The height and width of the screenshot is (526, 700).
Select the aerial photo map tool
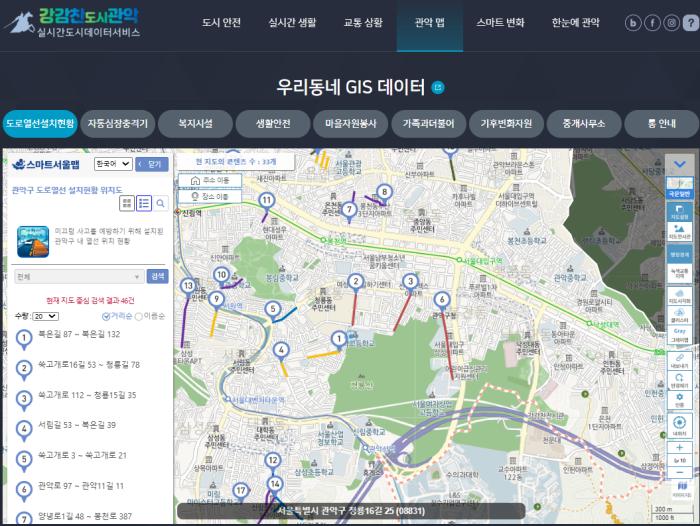[679, 231]
